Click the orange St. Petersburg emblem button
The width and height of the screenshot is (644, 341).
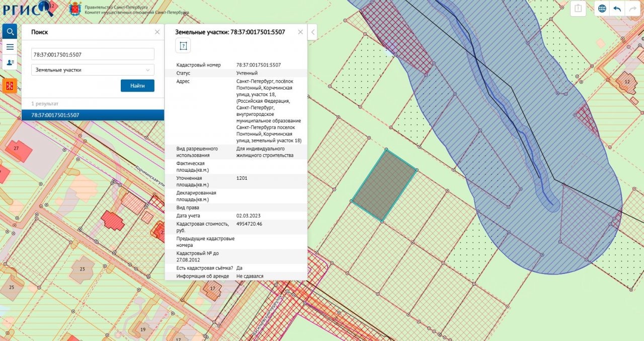point(10,85)
